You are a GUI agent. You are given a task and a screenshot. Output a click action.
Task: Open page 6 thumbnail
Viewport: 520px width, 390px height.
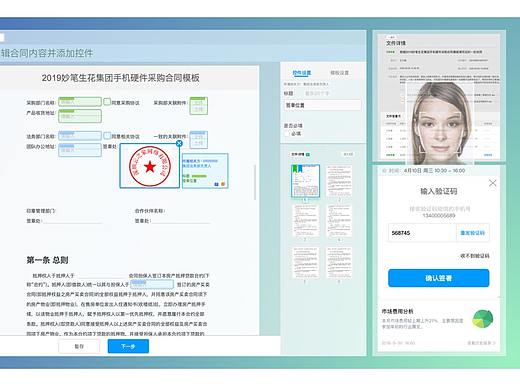point(339,263)
